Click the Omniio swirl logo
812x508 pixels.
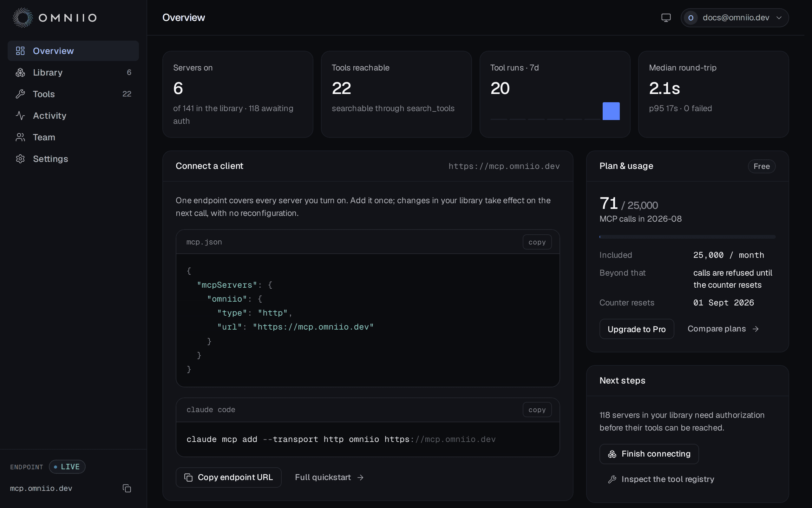coord(23,17)
